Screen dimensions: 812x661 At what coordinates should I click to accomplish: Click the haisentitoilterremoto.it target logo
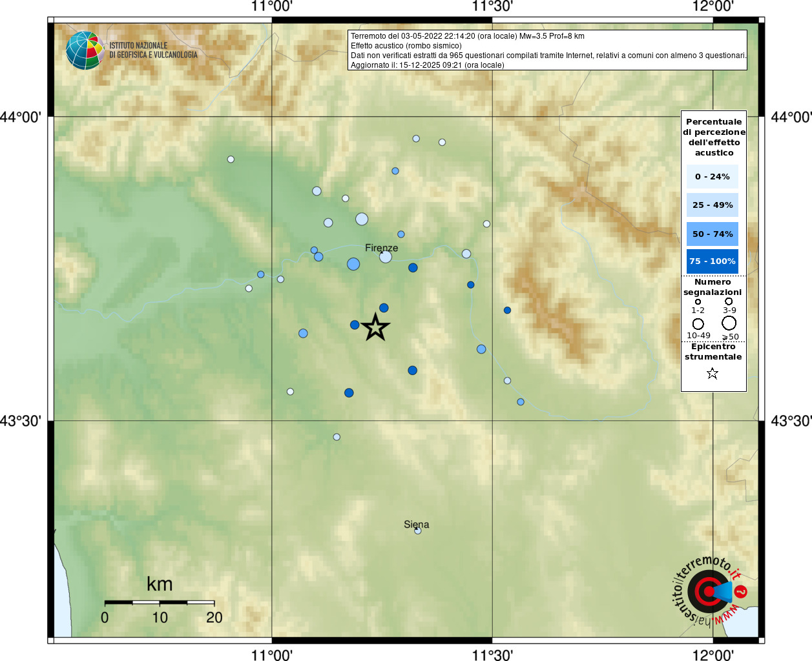709,591
